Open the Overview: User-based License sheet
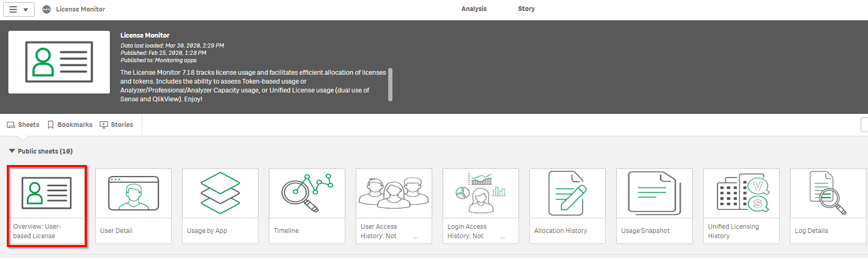This screenshot has width=868, height=258. pos(47,206)
